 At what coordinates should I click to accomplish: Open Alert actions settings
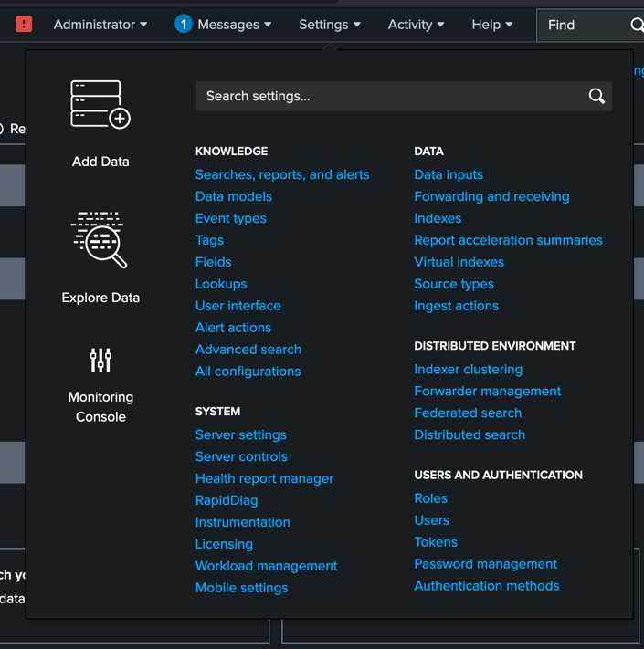[233, 328]
